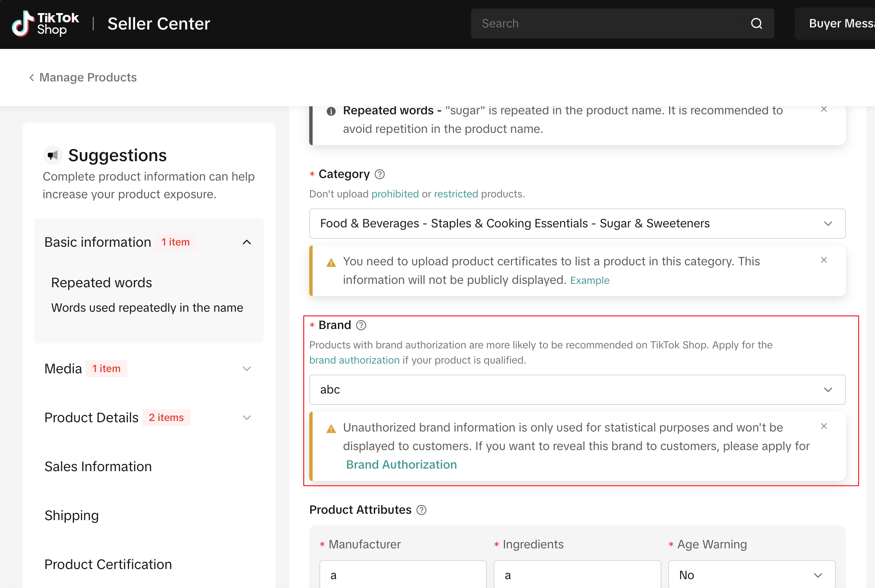Screen dimensions: 875x588
Task: Click the Brand Authorization link in warning
Action: pos(401,464)
